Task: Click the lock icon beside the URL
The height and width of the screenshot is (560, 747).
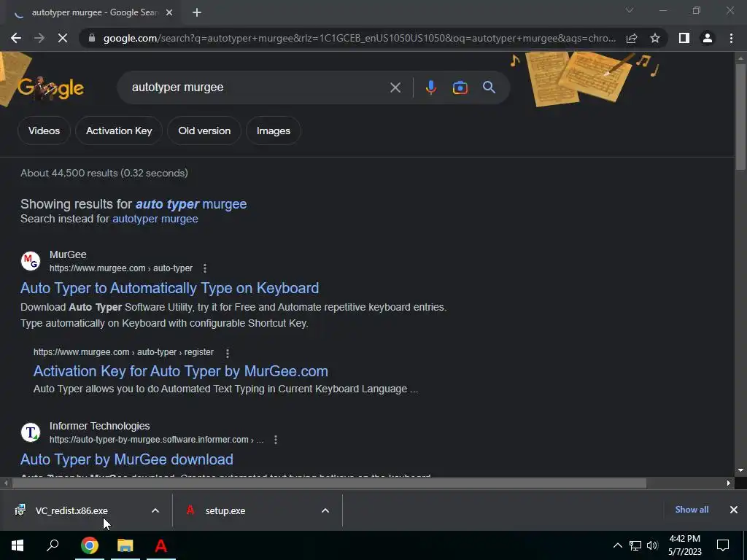Action: pyautogui.click(x=92, y=38)
